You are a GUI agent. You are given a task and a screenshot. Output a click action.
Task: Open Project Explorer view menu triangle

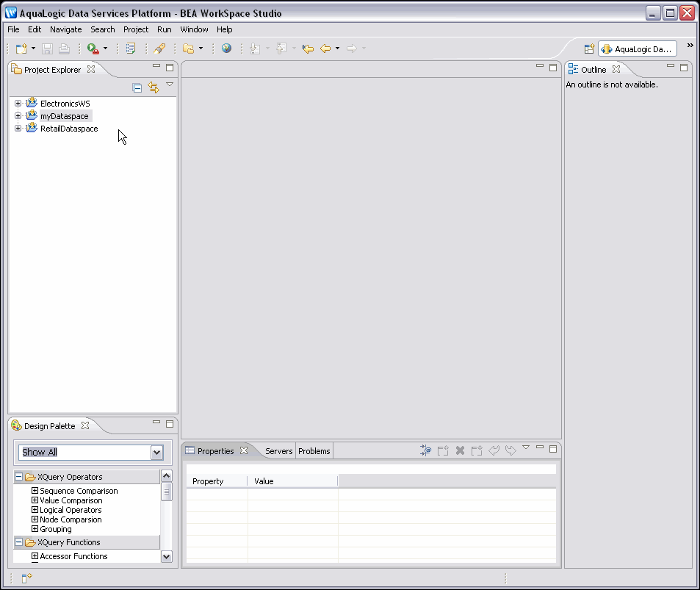click(170, 84)
